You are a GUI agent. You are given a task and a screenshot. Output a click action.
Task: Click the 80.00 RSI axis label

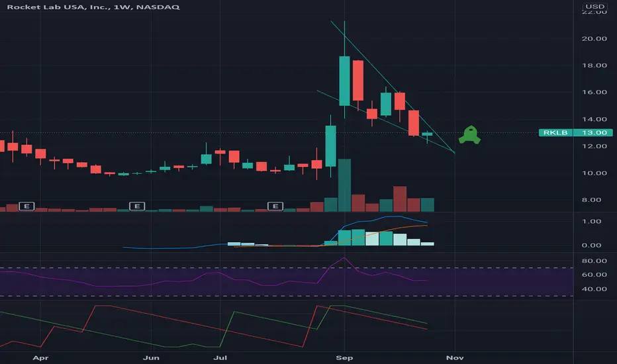pyautogui.click(x=594, y=261)
